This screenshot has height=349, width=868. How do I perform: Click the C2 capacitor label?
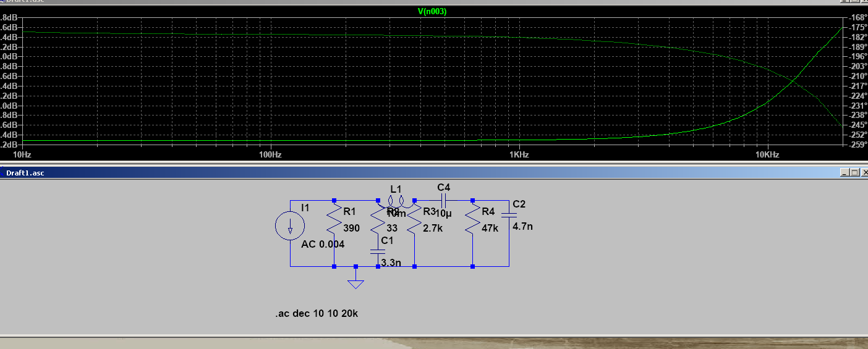519,204
